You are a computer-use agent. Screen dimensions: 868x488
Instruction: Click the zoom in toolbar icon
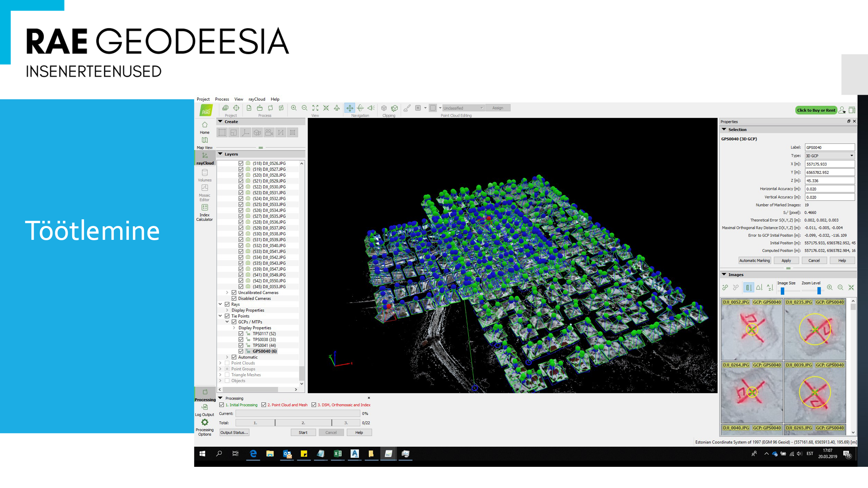[x=294, y=108]
